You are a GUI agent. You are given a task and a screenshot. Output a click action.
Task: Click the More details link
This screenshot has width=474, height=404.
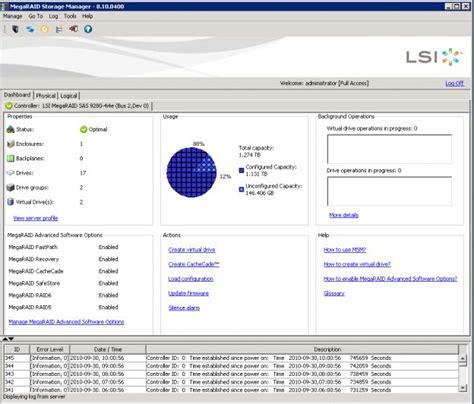(x=344, y=215)
